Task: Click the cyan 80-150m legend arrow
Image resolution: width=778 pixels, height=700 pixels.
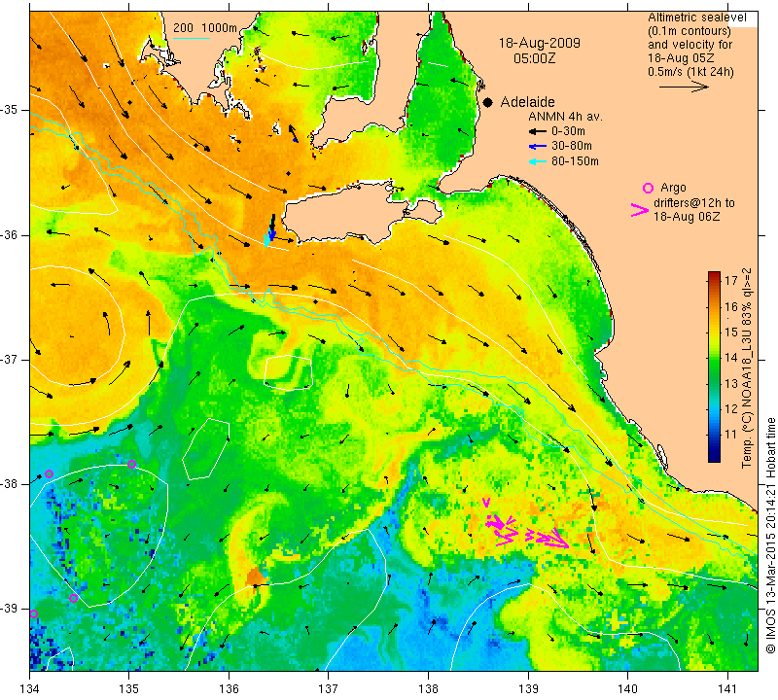Action: tap(538, 161)
